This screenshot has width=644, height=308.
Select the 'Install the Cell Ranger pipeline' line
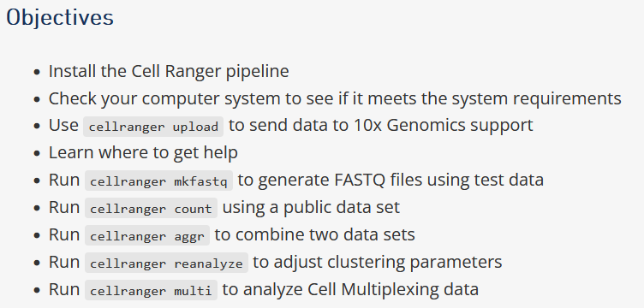(169, 71)
